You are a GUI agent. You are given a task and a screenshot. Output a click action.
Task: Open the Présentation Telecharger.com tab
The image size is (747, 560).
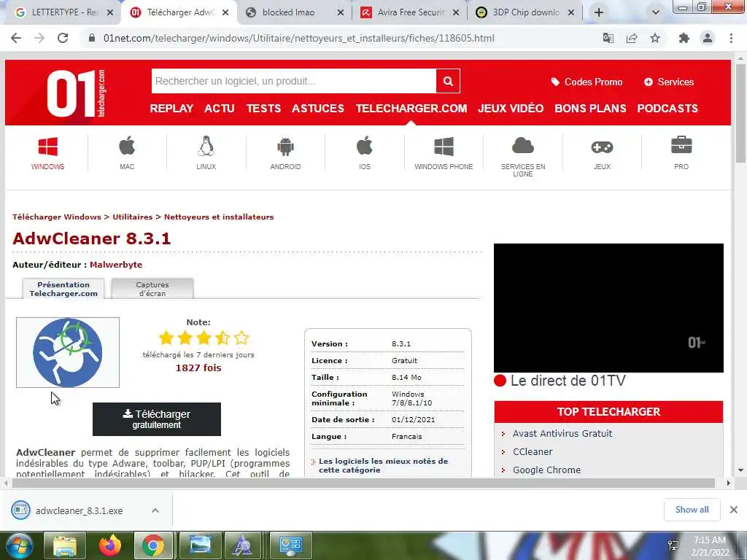point(63,289)
